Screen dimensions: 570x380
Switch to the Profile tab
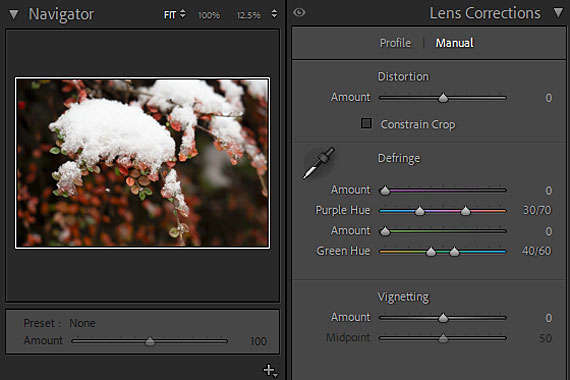pyautogui.click(x=395, y=43)
